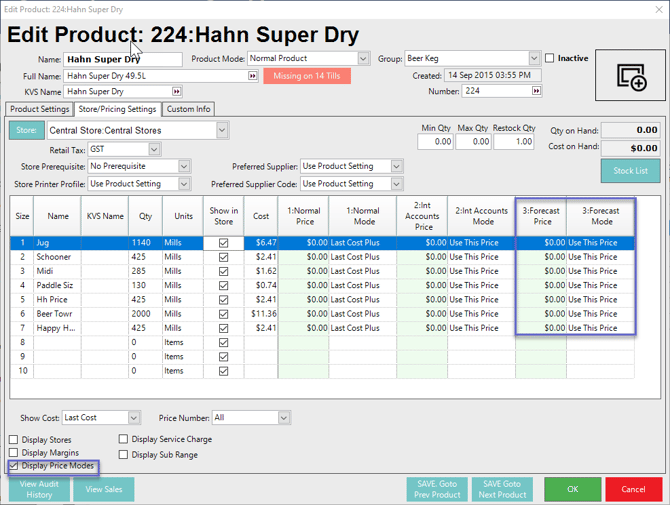
Task: Click the arrow icon beside Full Name field
Action: (x=253, y=76)
